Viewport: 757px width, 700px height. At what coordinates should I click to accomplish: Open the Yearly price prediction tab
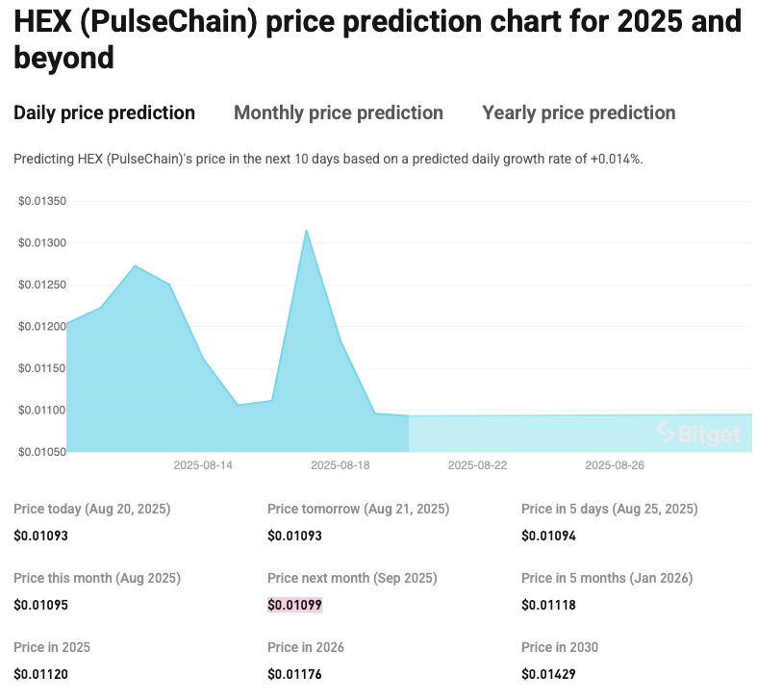(x=578, y=112)
